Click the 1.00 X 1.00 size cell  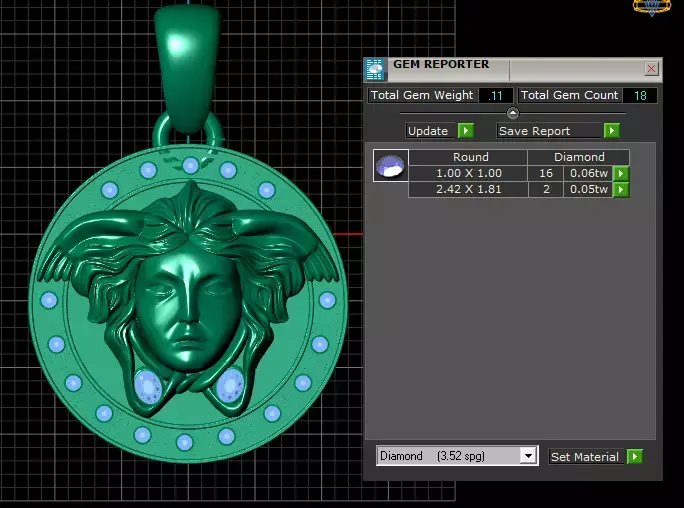point(469,173)
